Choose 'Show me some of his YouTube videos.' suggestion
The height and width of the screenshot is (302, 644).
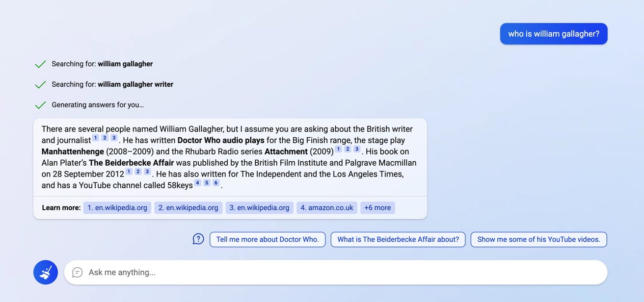[539, 239]
